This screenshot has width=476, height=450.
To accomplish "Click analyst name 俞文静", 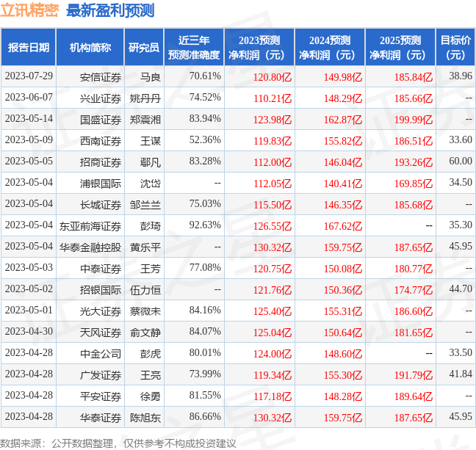I will (x=145, y=333).
